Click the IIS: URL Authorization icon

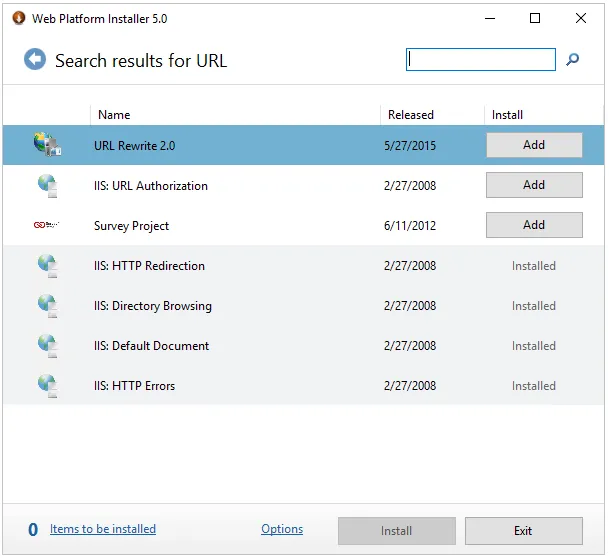(x=47, y=185)
